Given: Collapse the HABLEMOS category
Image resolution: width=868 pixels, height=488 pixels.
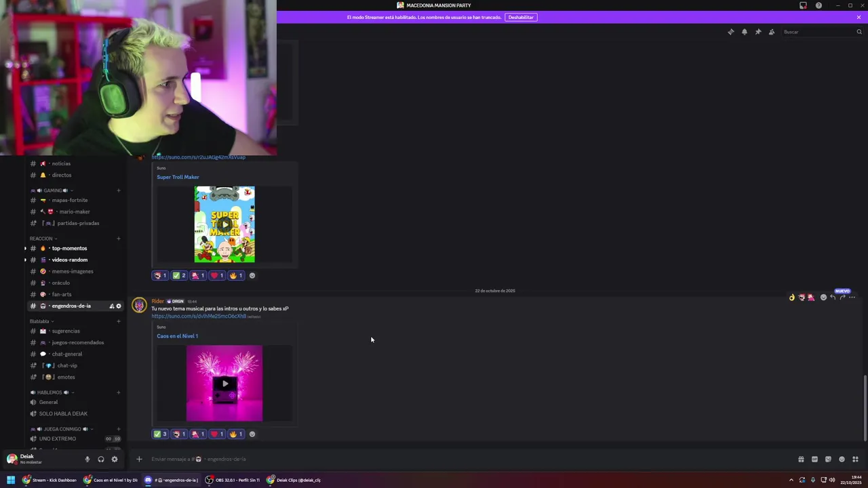Looking at the screenshot, I should tap(52, 392).
